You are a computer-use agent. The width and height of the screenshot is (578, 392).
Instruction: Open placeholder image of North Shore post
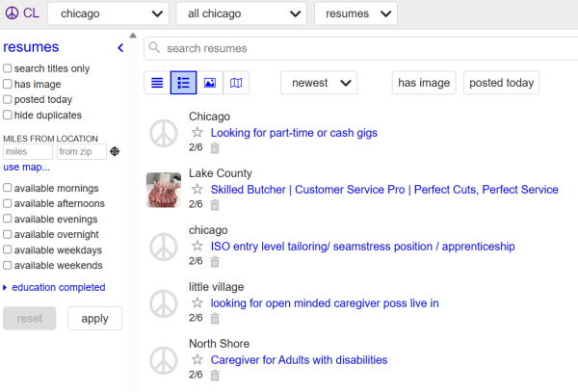[x=164, y=360]
